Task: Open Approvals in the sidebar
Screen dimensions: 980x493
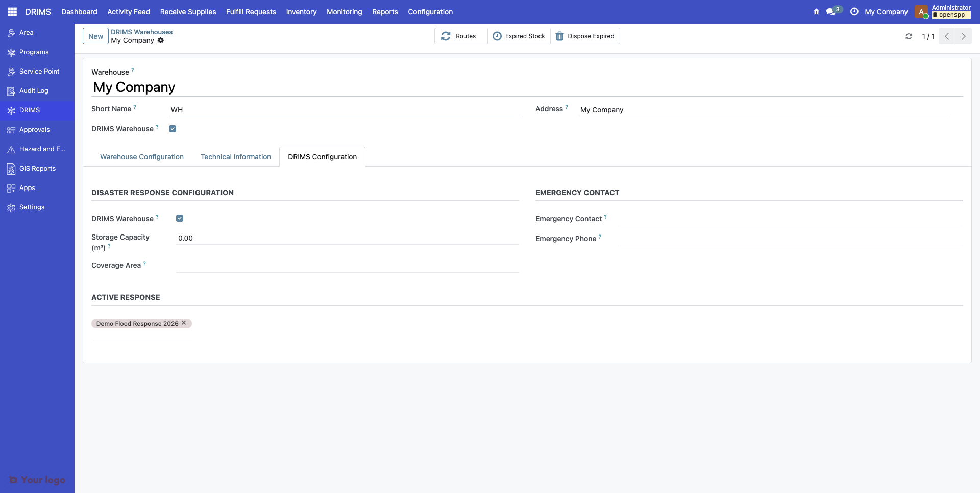Action: tap(37, 130)
